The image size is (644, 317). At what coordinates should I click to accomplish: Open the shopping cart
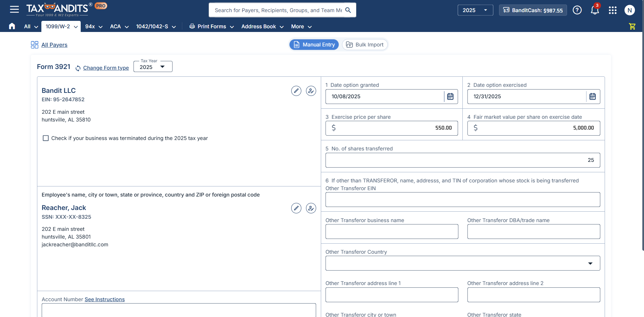click(632, 26)
